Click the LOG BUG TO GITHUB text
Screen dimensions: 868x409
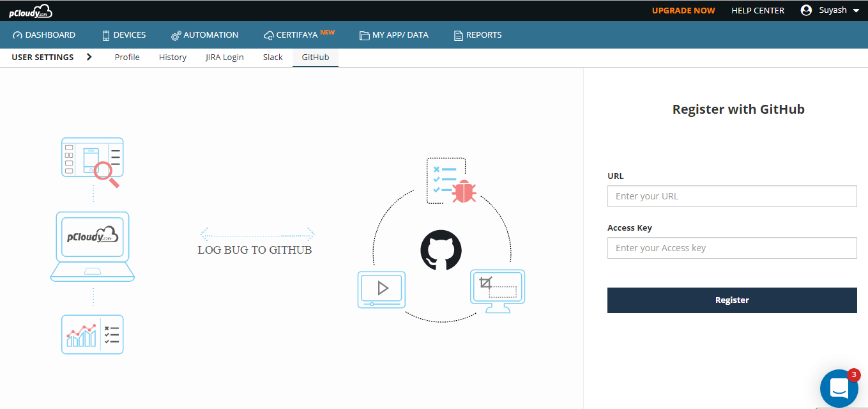pyautogui.click(x=255, y=250)
